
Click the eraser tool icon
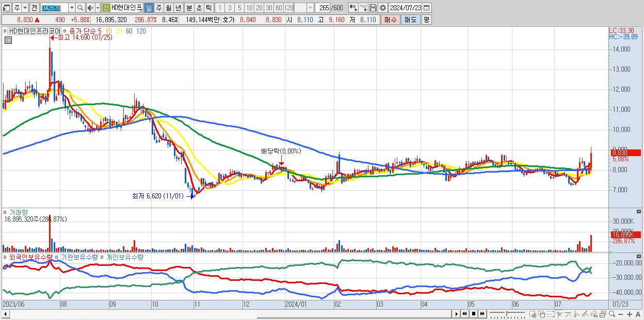[594, 314]
